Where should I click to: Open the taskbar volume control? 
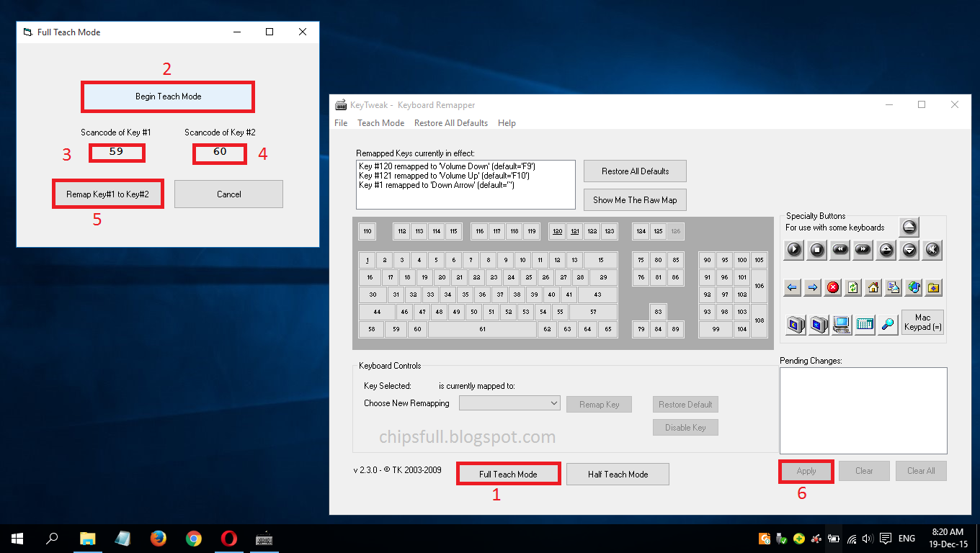867,539
